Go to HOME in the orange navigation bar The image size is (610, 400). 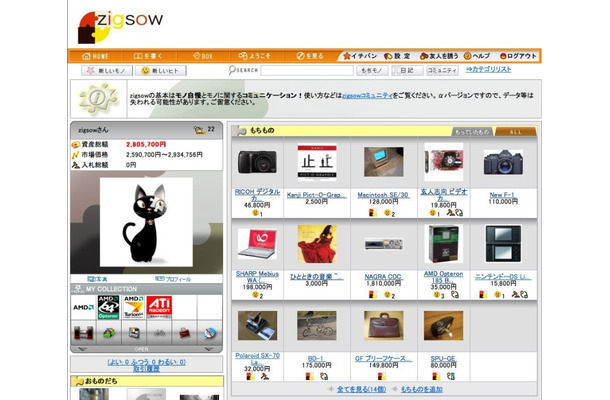pyautogui.click(x=95, y=56)
